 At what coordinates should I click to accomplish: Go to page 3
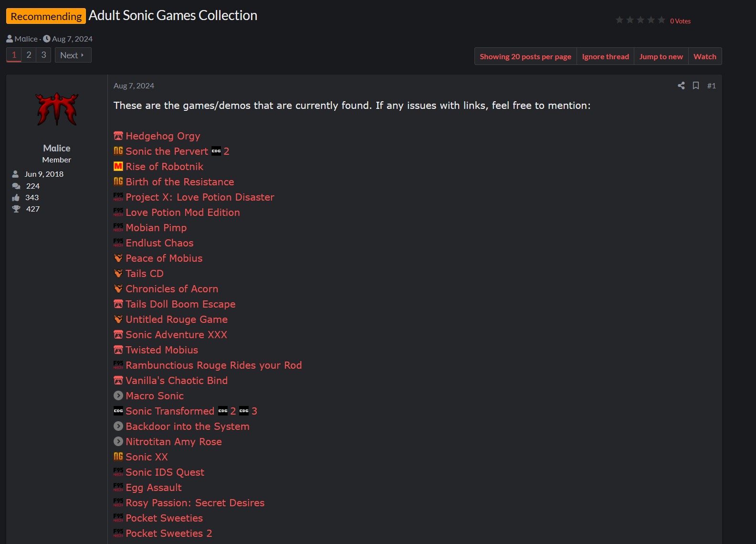click(43, 55)
